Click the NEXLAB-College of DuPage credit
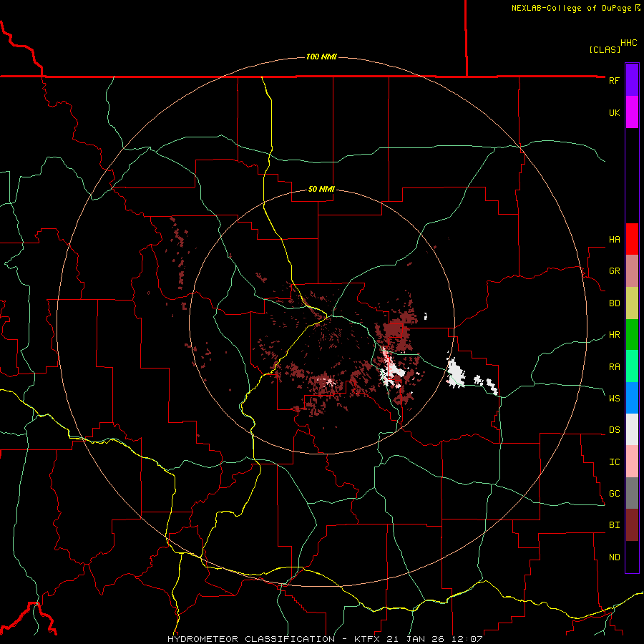644x644 pixels. (x=571, y=8)
